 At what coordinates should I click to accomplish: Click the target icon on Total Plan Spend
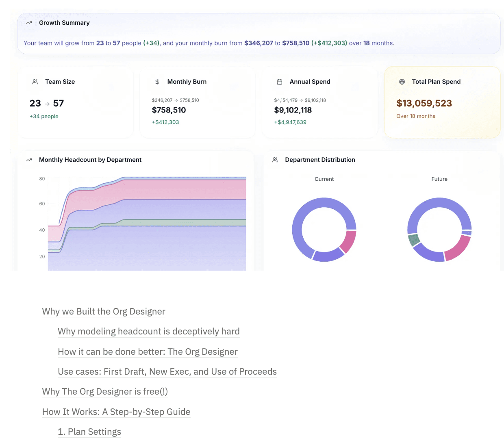[402, 82]
